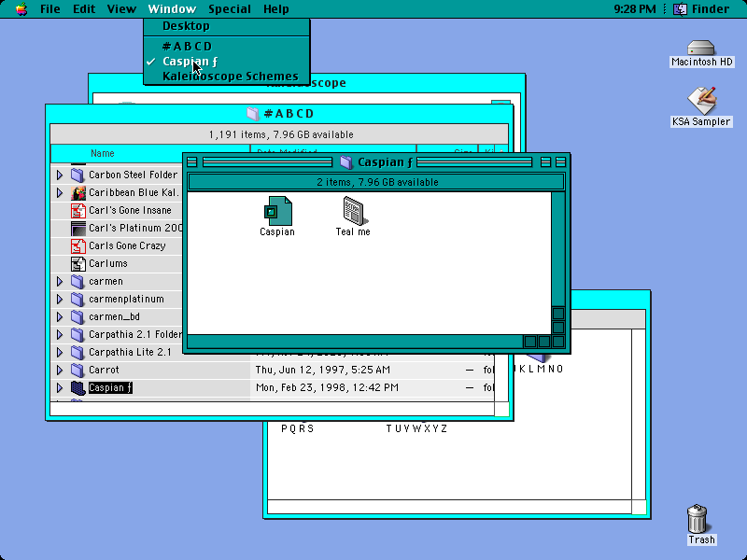747x560 pixels.
Task: Expand the carmen_bd disclosure triangle
Action: [x=60, y=316]
